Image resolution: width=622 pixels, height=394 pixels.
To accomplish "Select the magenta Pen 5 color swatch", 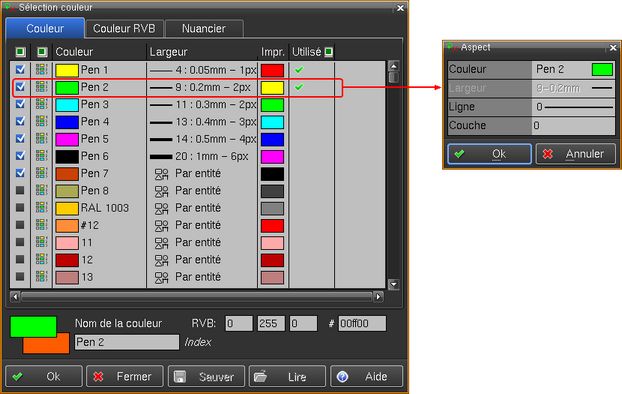I will pyautogui.click(x=67, y=139).
